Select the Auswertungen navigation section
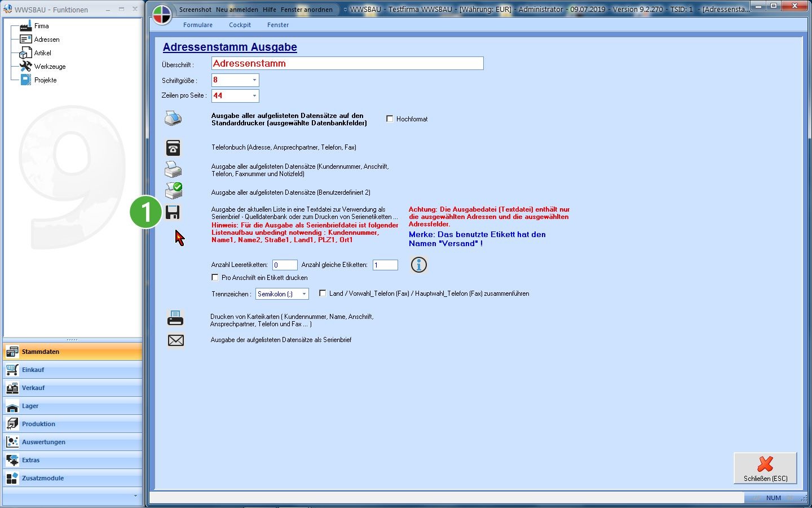Viewport: 812px width, 508px height. [x=73, y=442]
